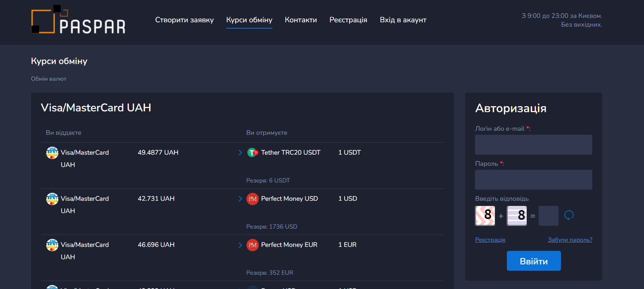
Task: Click the arrow chevron in the Perfect Money EUR row
Action: coord(240,245)
